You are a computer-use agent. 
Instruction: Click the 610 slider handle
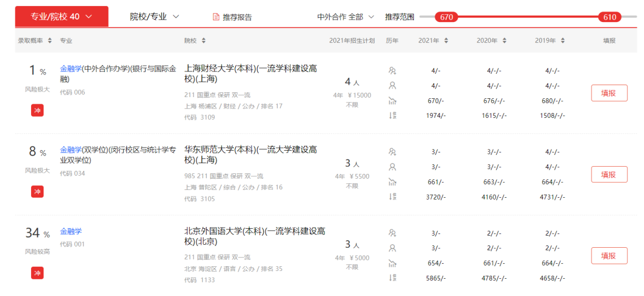pyautogui.click(x=609, y=17)
